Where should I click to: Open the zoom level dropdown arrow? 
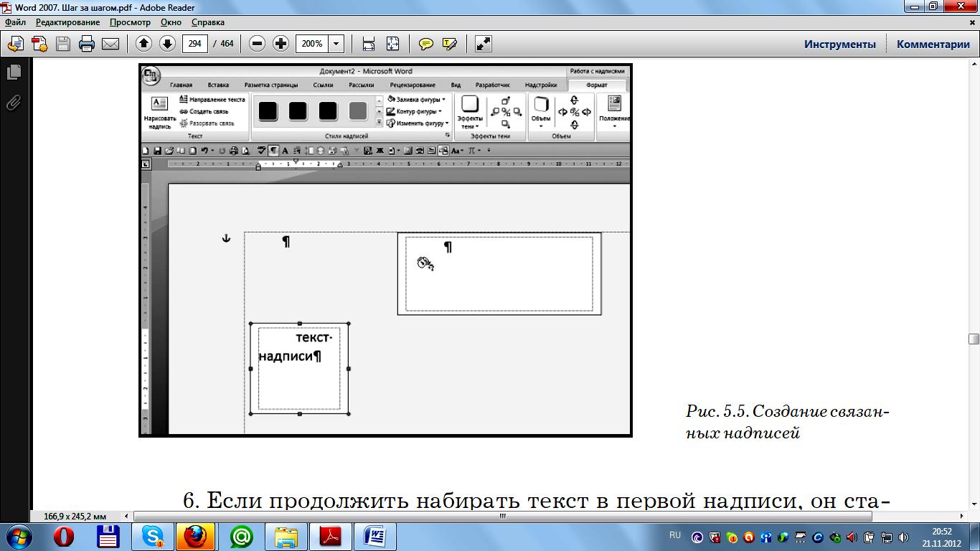point(336,44)
